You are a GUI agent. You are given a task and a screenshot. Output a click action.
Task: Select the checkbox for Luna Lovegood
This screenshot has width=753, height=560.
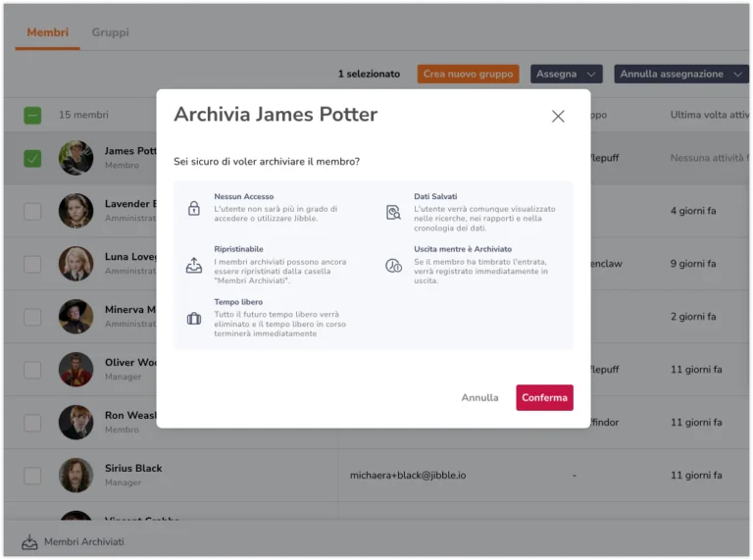(32, 264)
